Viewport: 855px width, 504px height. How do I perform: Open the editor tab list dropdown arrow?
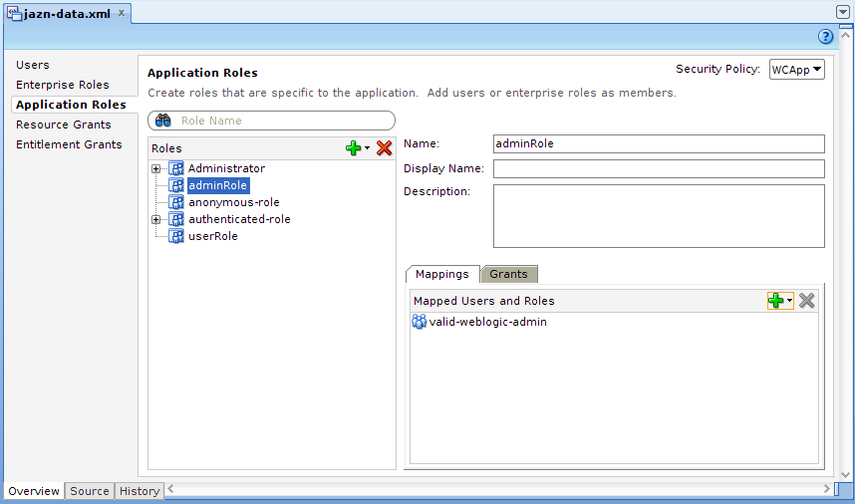tap(843, 13)
